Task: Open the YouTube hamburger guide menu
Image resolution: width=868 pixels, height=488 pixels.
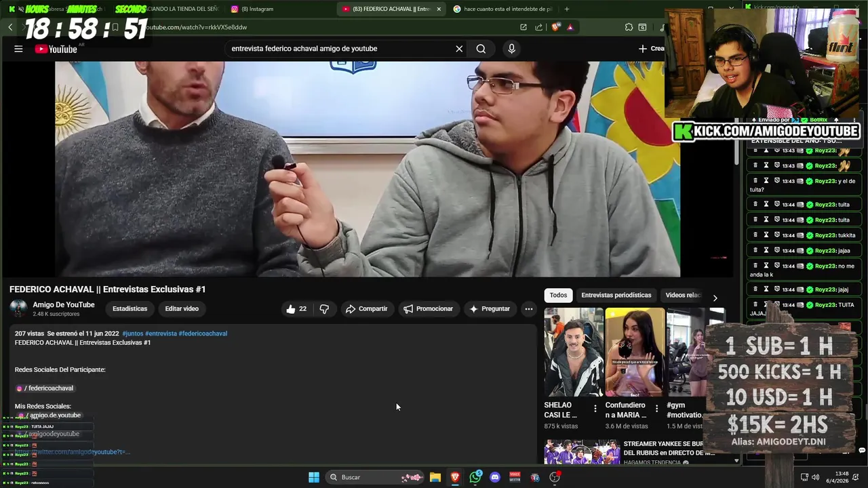Action: [x=18, y=49]
